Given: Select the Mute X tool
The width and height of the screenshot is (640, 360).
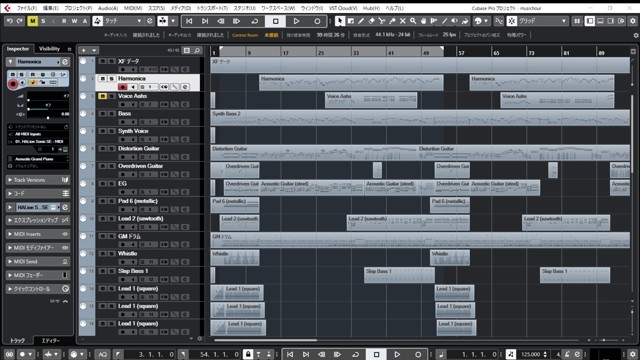Looking at the screenshot, I should click(x=402, y=21).
